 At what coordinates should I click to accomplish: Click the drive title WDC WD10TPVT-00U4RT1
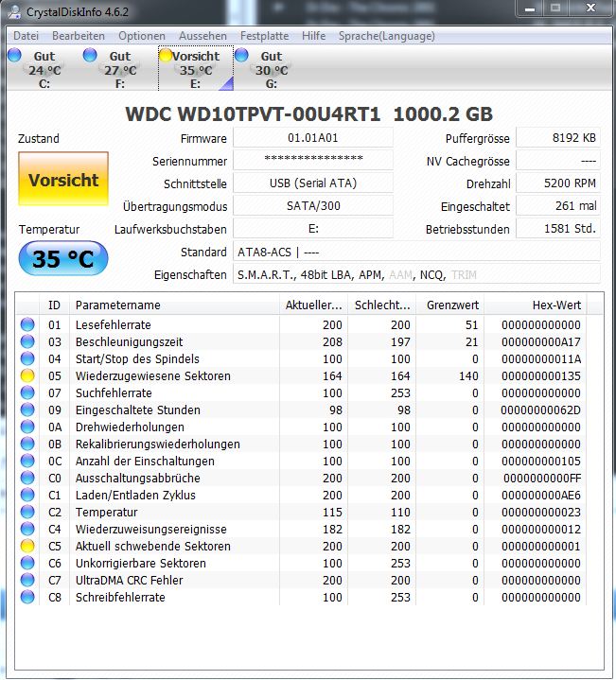click(253, 114)
